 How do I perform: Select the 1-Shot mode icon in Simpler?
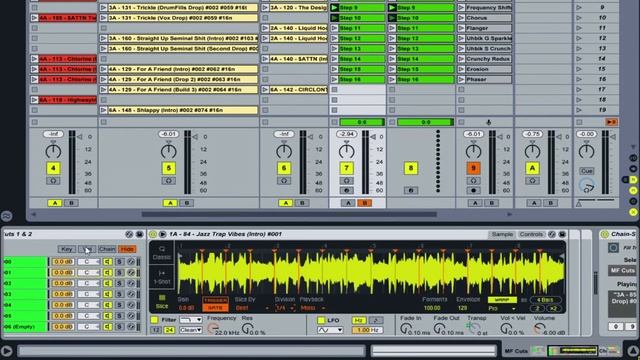point(162,276)
